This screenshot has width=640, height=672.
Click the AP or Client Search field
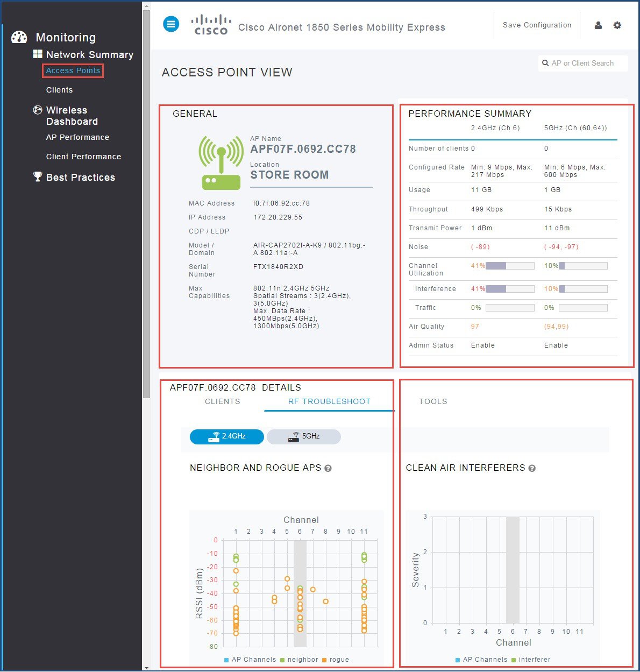coord(583,63)
